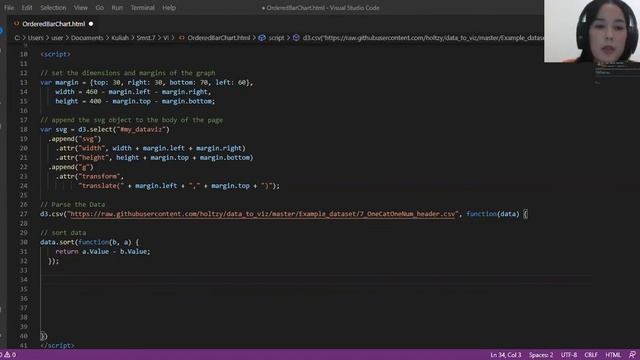
Task: Click the closing </script> tag
Action: coord(57,345)
